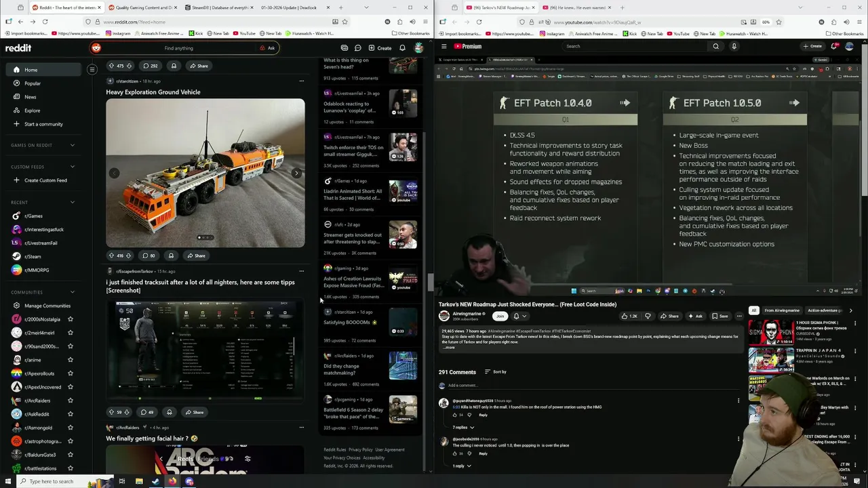Open Reddit advertise icon in header
Viewport: 868px width, 488px height.
point(344,48)
